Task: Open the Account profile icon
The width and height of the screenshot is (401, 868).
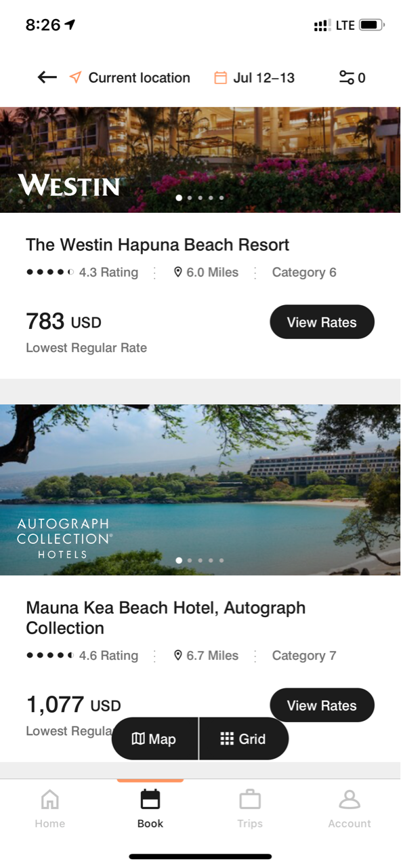Action: [350, 800]
